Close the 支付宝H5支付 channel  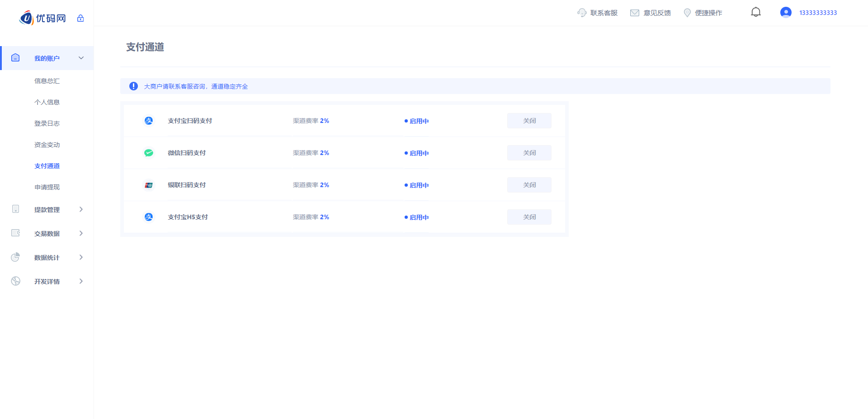[x=529, y=217]
